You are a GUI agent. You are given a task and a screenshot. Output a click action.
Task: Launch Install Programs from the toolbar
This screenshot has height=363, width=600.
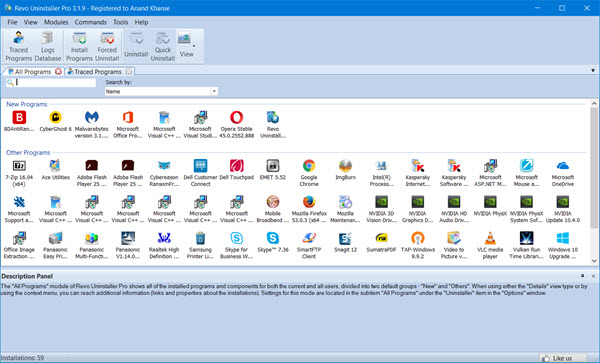79,46
